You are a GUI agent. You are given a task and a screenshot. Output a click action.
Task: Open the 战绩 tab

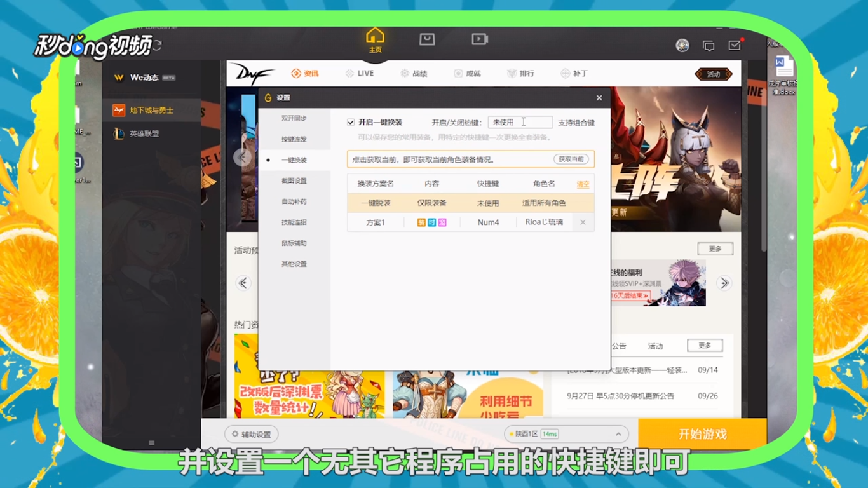(414, 74)
